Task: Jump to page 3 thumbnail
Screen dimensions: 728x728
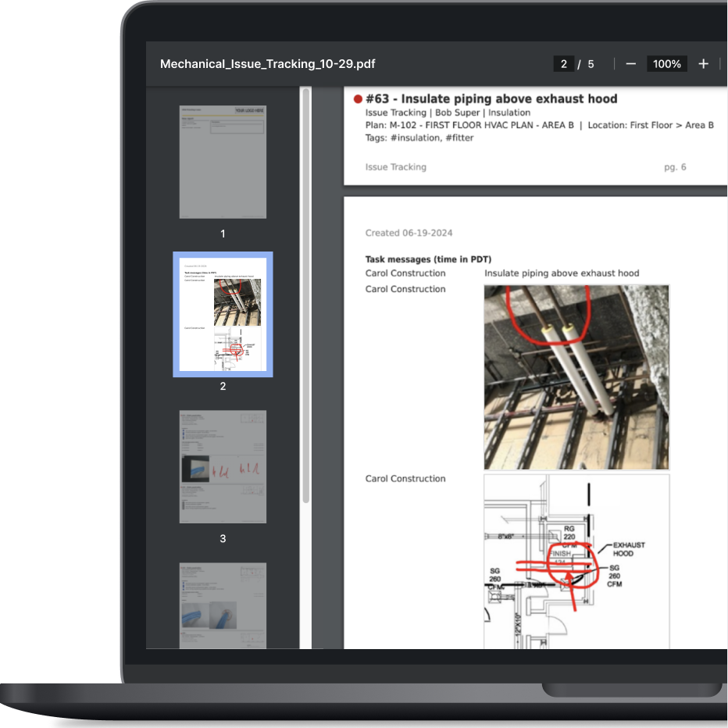Action: tap(223, 466)
